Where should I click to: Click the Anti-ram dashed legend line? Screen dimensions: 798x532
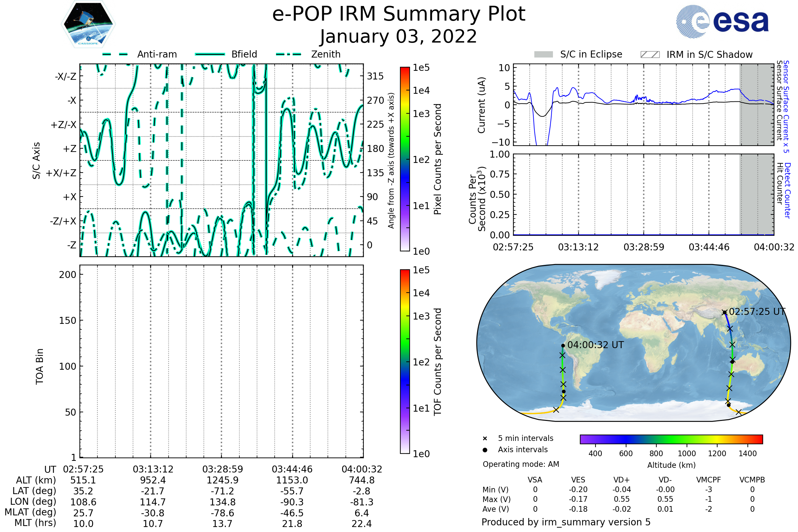[x=115, y=54]
